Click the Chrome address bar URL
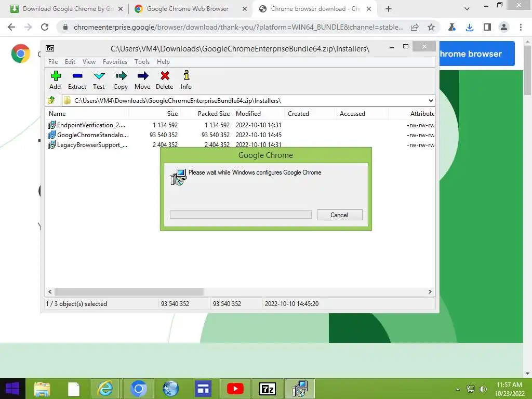Screen dimensions: 532x399 [238, 27]
